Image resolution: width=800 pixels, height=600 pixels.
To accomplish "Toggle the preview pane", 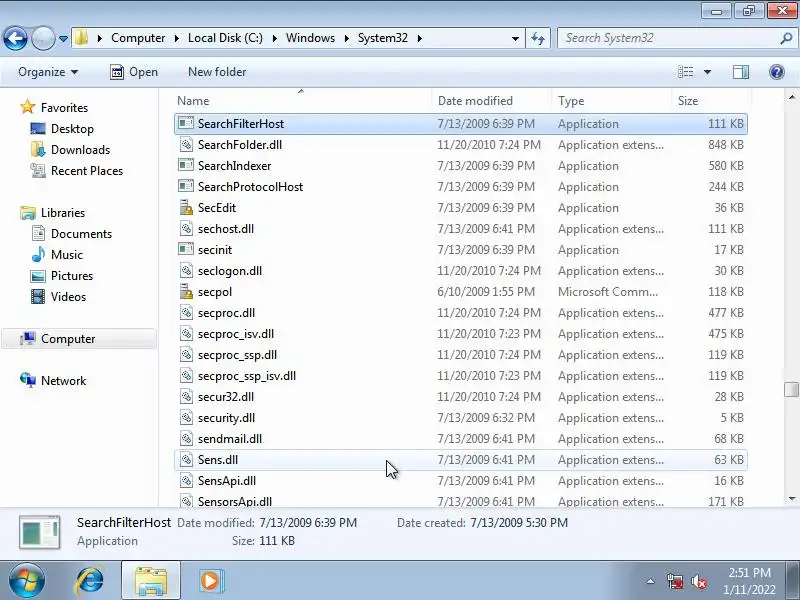I will [x=741, y=72].
